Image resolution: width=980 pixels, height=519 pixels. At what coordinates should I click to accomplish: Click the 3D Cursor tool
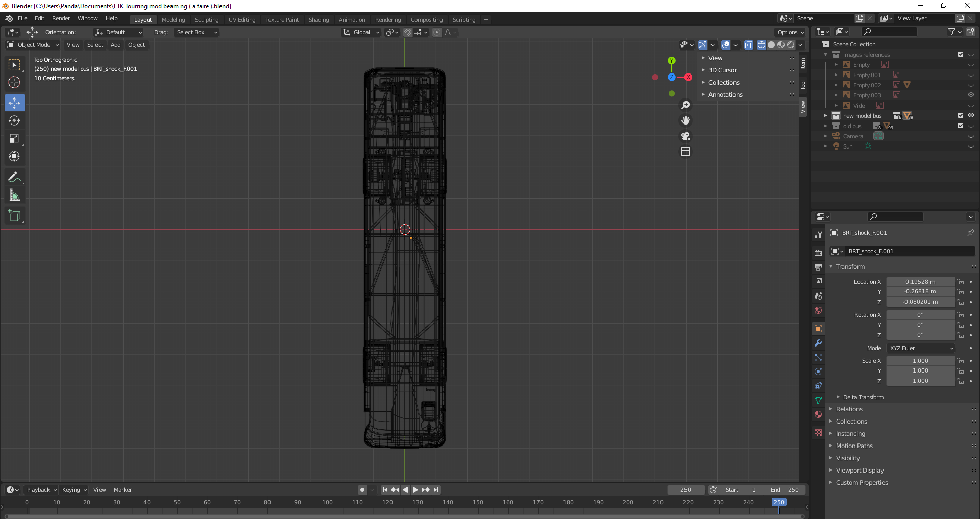tap(14, 83)
